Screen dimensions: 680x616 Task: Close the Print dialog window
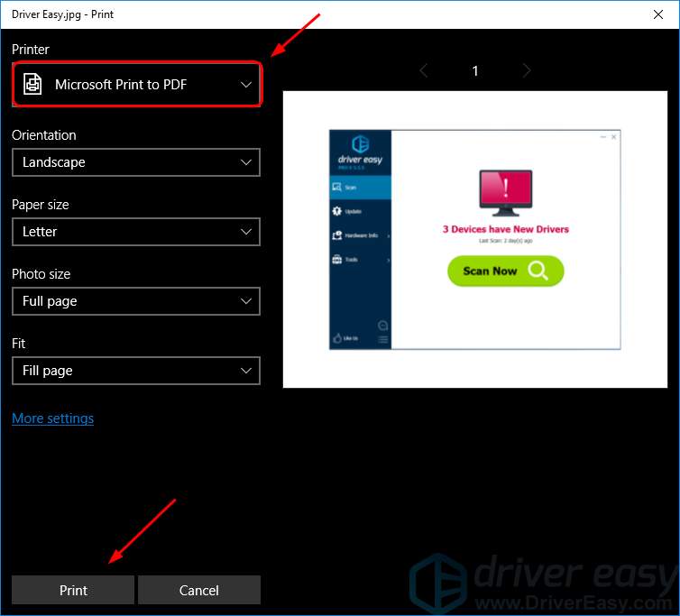(x=657, y=14)
